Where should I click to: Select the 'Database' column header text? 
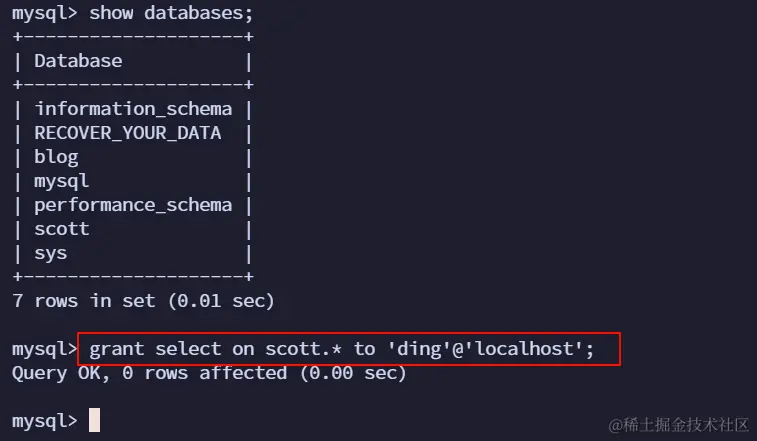pos(78,61)
